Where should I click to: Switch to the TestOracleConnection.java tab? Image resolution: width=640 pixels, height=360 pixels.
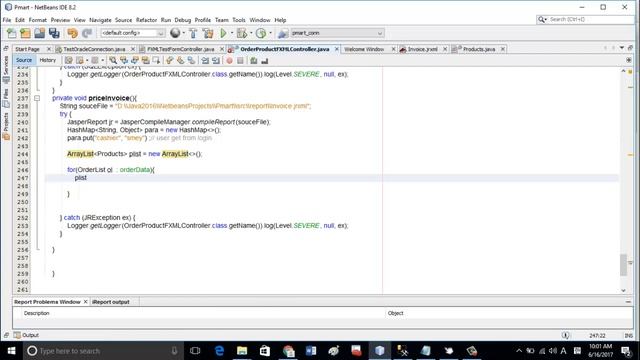[94, 49]
